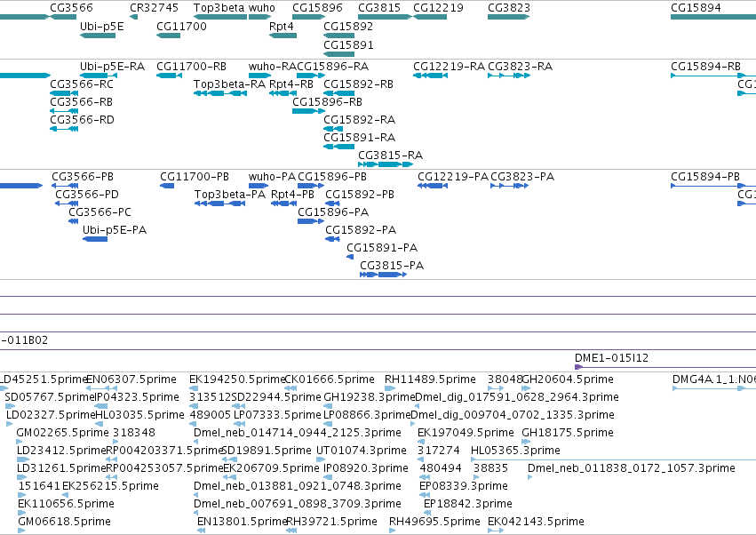Select the CG11700 gene label
Image resolution: width=756 pixels, height=535 pixels.
pyautogui.click(x=181, y=27)
